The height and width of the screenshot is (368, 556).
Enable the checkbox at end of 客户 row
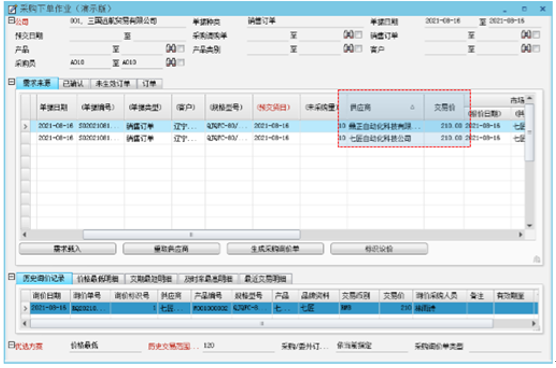pyautogui.click(x=536, y=49)
